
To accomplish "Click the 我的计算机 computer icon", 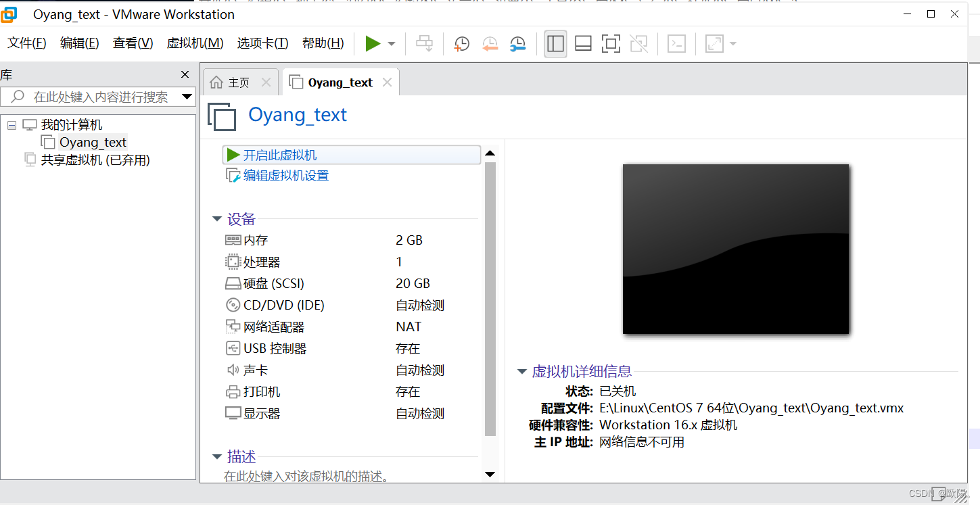I will [29, 125].
